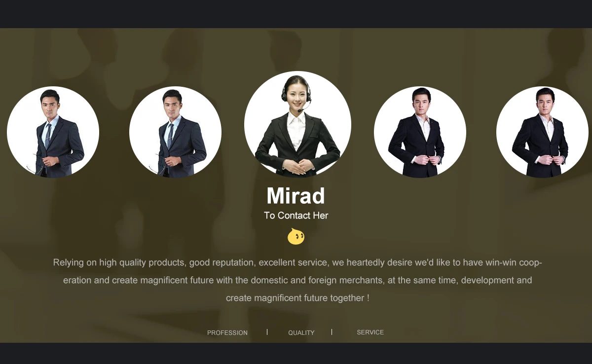Select the SERVICE item
The height and width of the screenshot is (364, 592).
[x=370, y=332]
